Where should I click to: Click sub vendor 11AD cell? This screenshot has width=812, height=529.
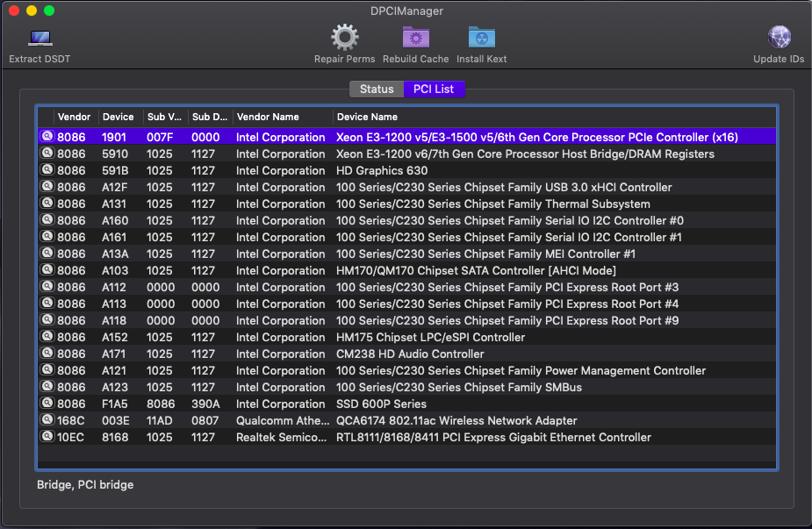click(x=160, y=421)
